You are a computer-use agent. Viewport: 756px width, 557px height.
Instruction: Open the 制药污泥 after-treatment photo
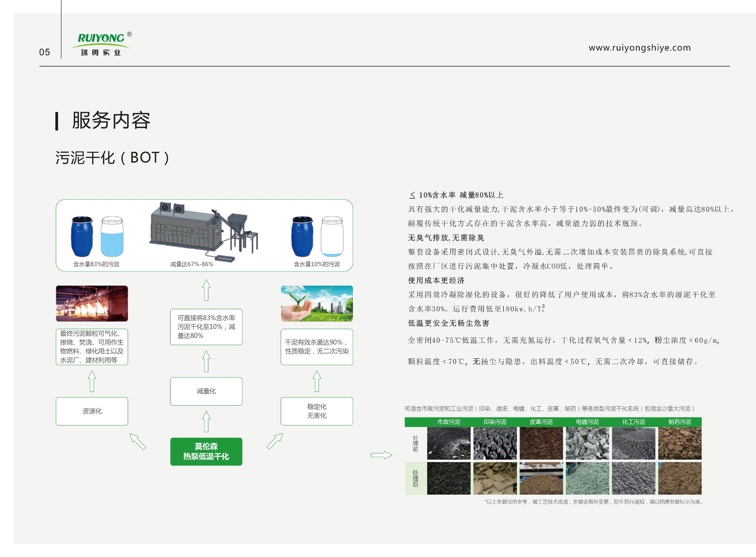coord(680,479)
